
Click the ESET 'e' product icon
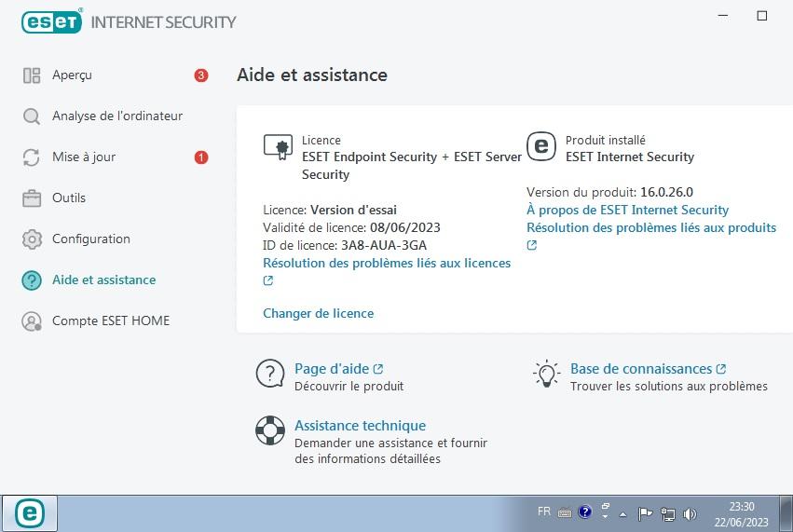pos(541,146)
